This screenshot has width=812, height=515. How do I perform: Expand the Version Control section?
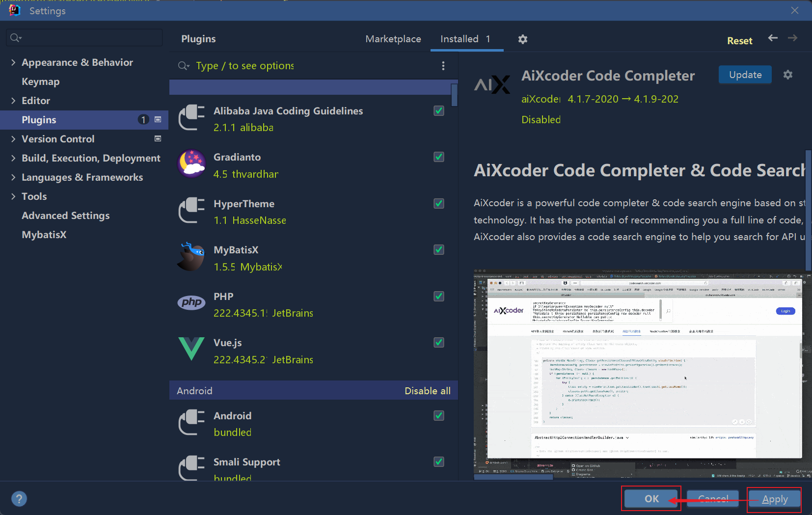coord(13,139)
